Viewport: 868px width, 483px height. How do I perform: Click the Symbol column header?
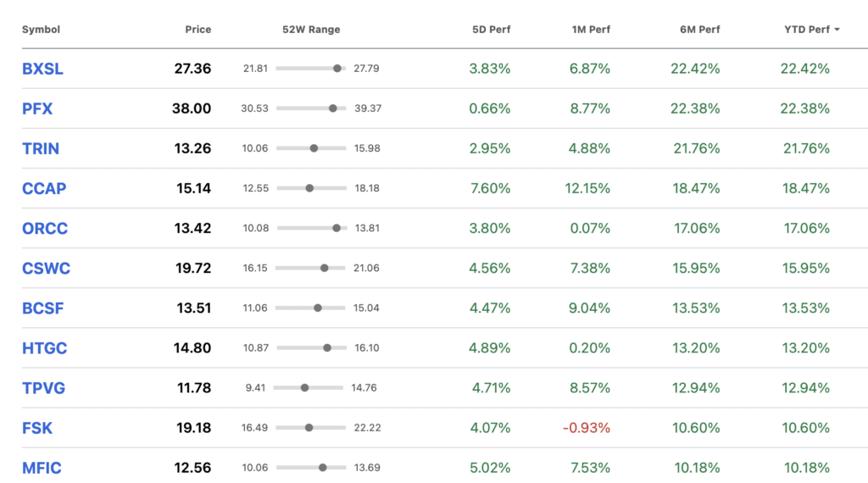click(x=41, y=30)
